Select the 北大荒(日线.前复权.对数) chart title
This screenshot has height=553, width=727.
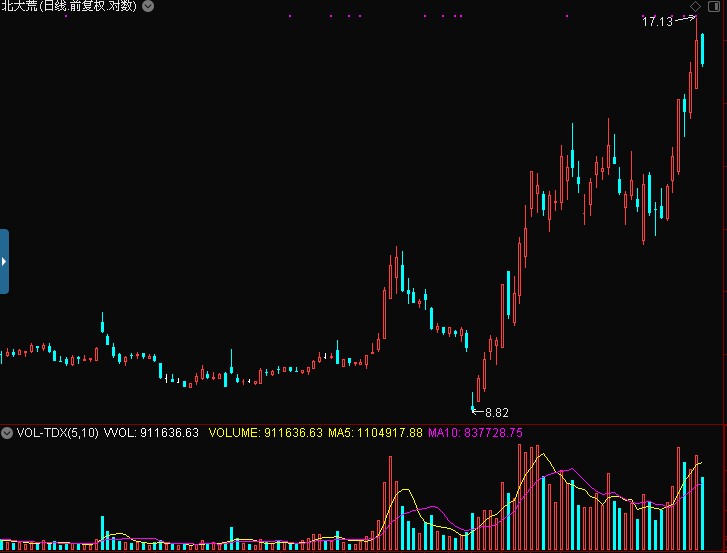[x=69, y=6]
